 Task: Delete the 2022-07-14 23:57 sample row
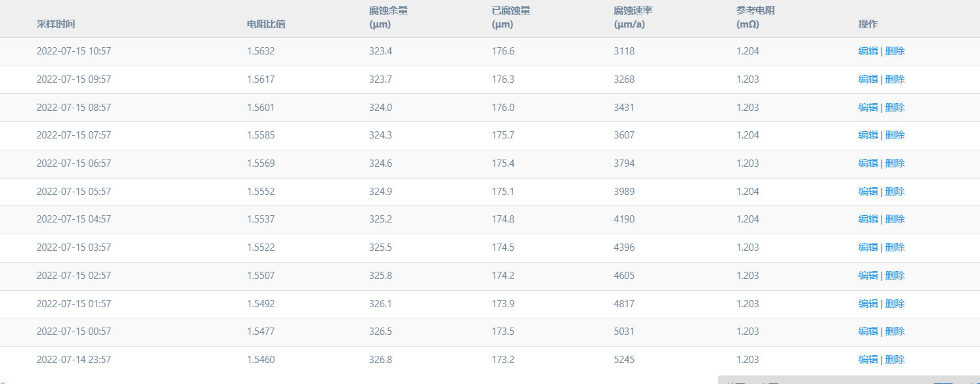click(x=895, y=360)
